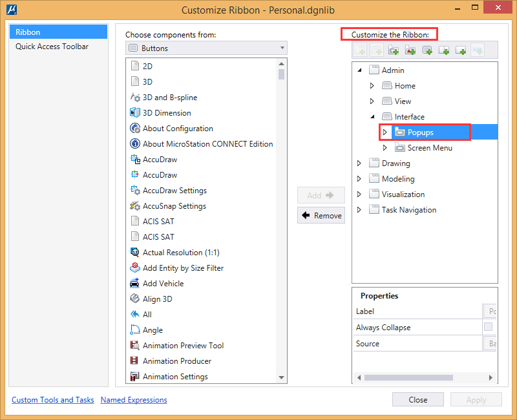Click the add popup group icon with red mark

pos(410,50)
